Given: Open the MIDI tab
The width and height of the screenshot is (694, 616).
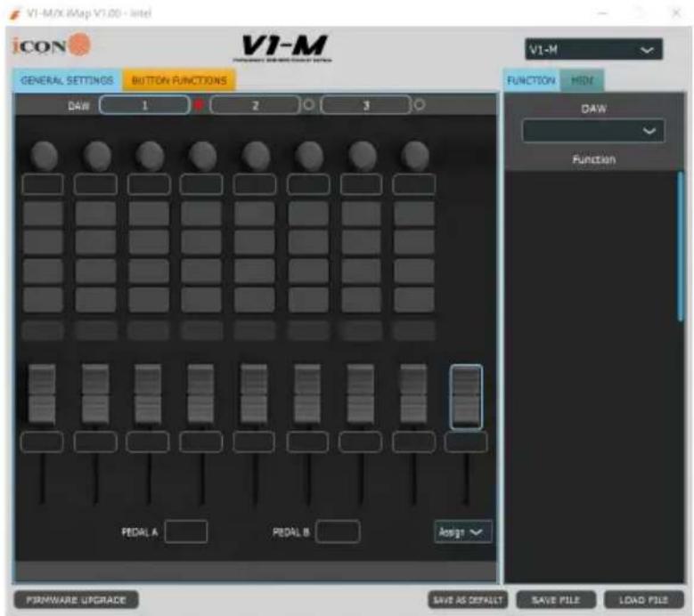Looking at the screenshot, I should [x=582, y=80].
